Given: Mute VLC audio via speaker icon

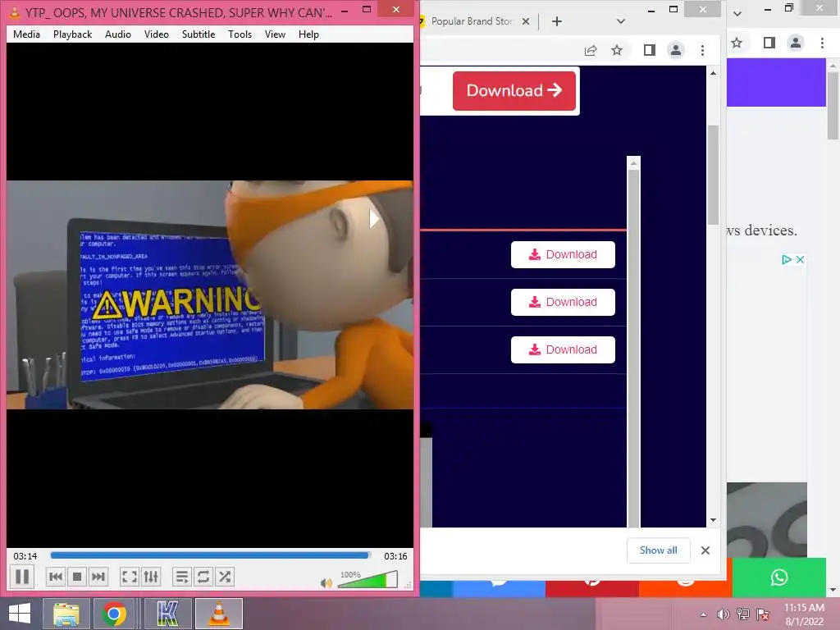Looking at the screenshot, I should pos(326,583).
